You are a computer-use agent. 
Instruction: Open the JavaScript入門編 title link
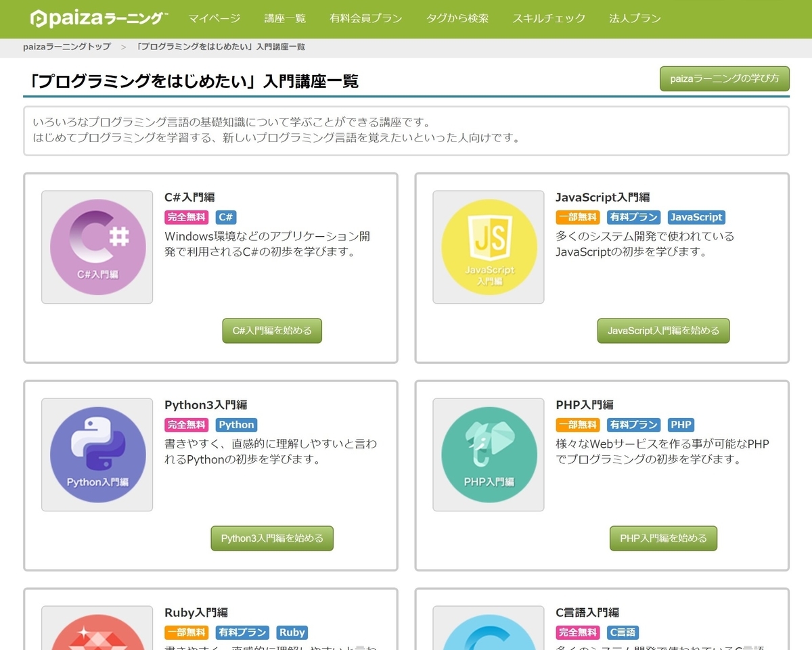(x=602, y=198)
